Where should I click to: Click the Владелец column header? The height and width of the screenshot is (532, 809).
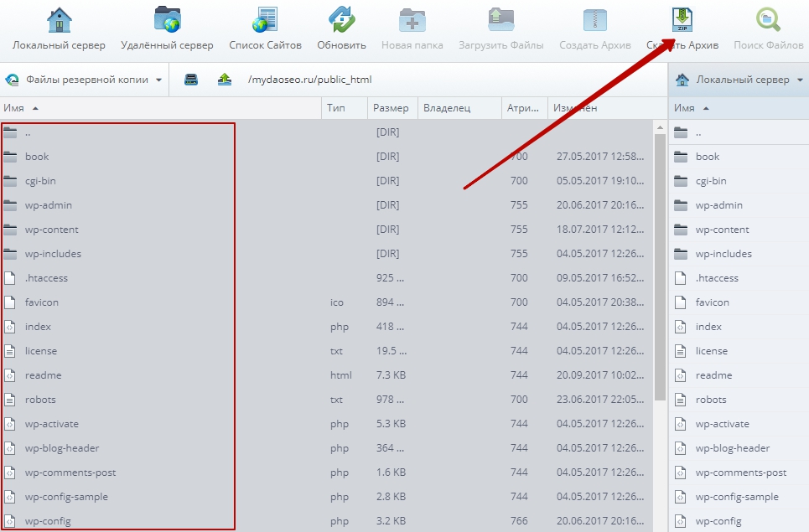(459, 108)
